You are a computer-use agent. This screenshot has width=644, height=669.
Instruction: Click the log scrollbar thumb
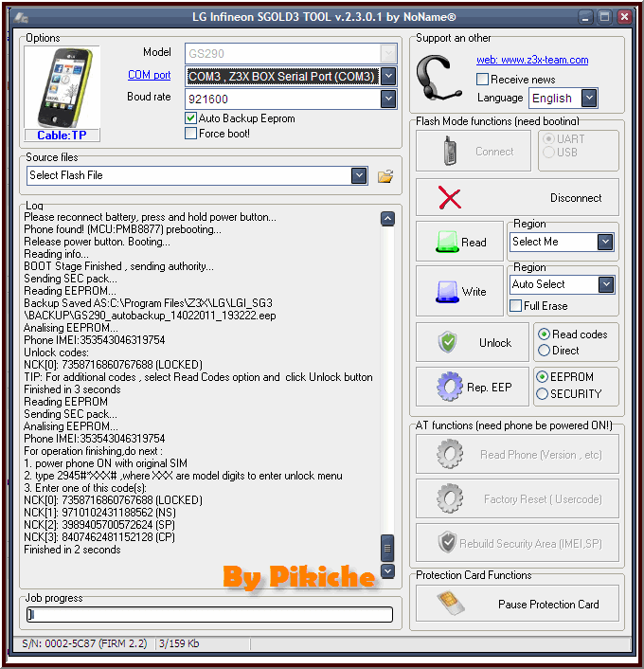pyautogui.click(x=387, y=548)
